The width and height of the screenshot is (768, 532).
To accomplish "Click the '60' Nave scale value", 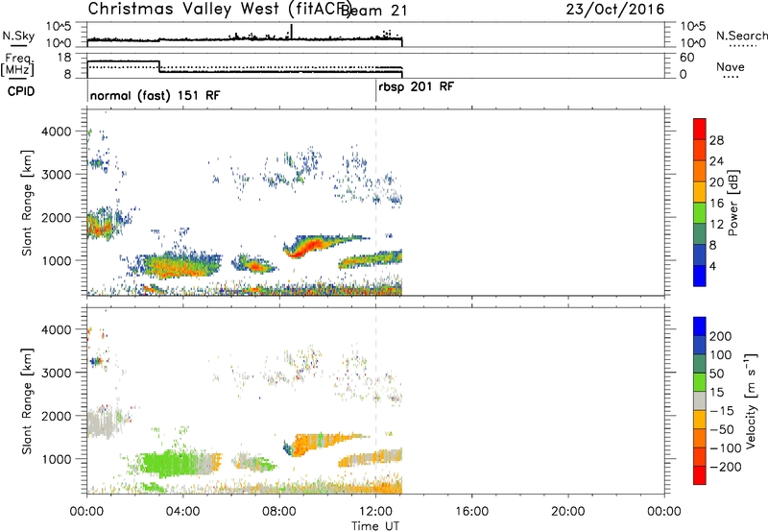I will [x=686, y=58].
